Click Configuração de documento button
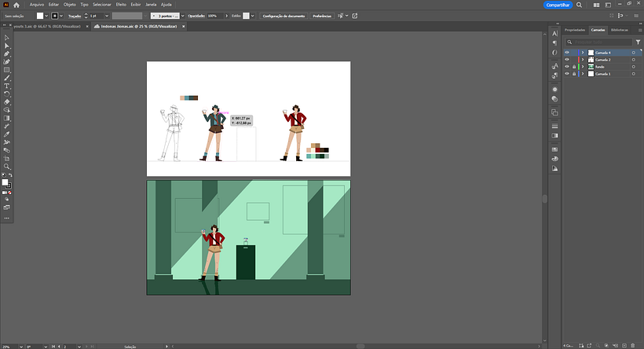This screenshot has width=644, height=349. pos(284,16)
